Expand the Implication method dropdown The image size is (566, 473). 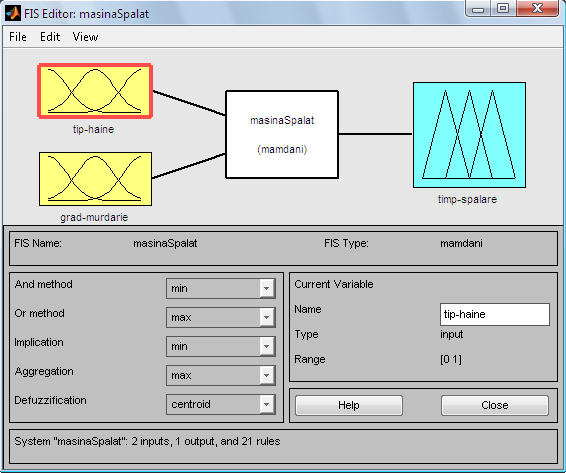point(221,346)
